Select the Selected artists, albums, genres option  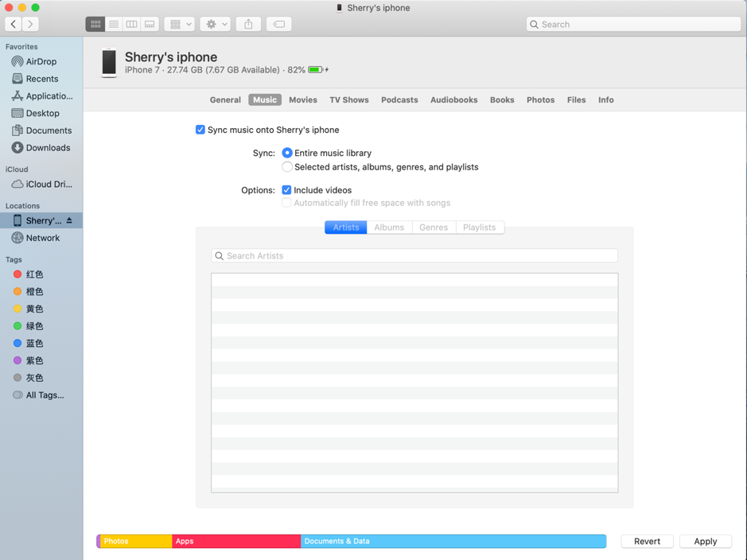pos(287,167)
